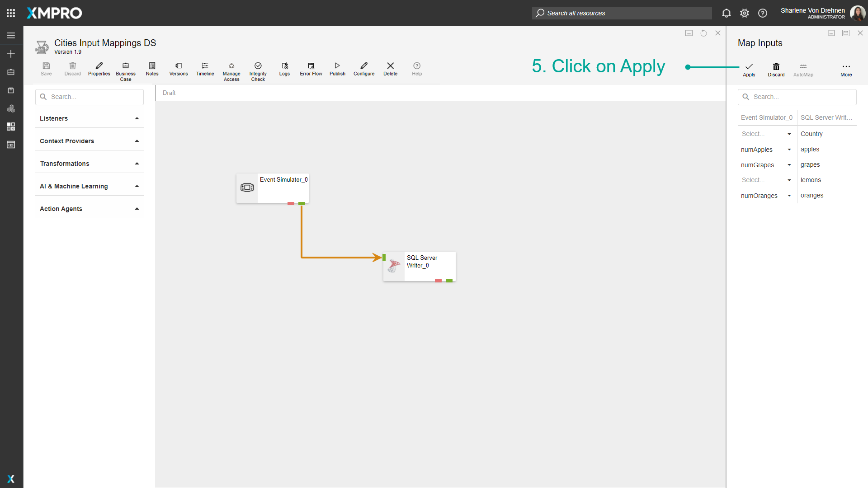This screenshot has height=488, width=868.
Task: Click the Map Inputs search field
Action: tap(797, 97)
